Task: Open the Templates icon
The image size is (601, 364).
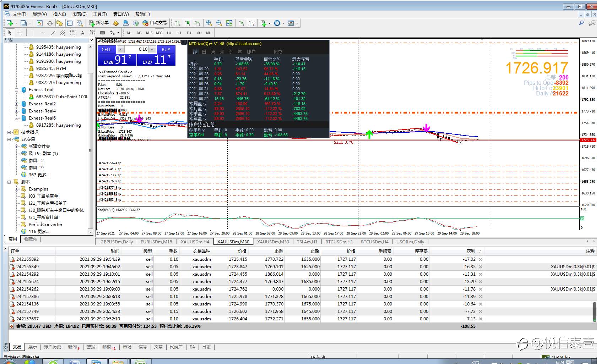Action: 291,23
